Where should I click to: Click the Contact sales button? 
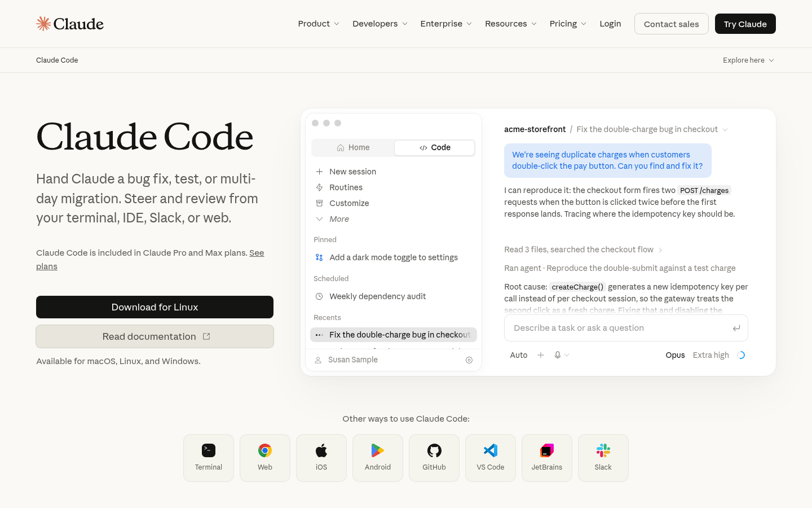click(x=672, y=24)
